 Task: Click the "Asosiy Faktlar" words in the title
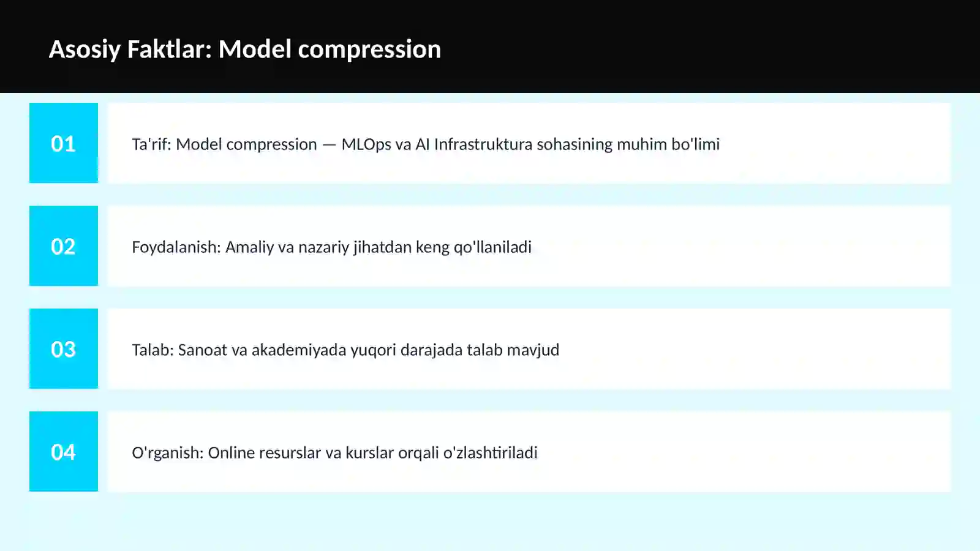tap(130, 49)
